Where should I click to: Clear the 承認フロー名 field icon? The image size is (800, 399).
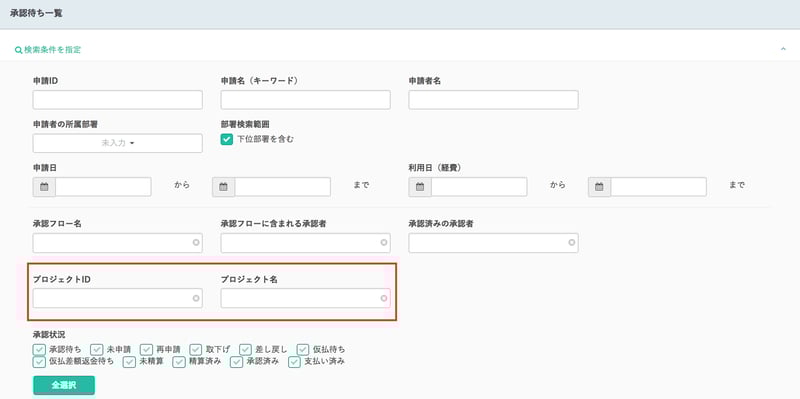click(x=196, y=243)
